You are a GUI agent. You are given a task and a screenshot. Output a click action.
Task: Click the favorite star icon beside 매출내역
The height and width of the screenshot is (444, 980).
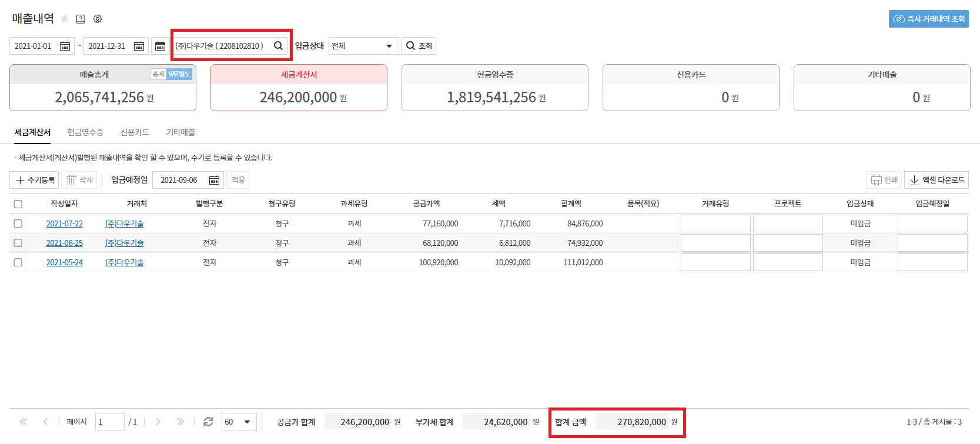(65, 19)
